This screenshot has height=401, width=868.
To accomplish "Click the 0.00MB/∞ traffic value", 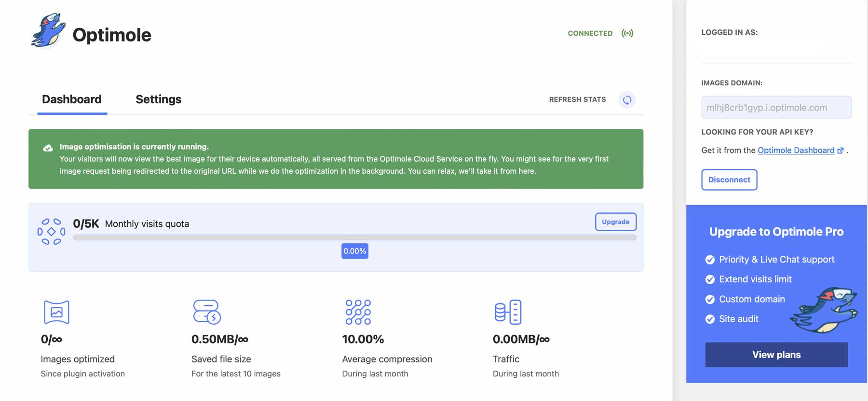I will pos(521,339).
